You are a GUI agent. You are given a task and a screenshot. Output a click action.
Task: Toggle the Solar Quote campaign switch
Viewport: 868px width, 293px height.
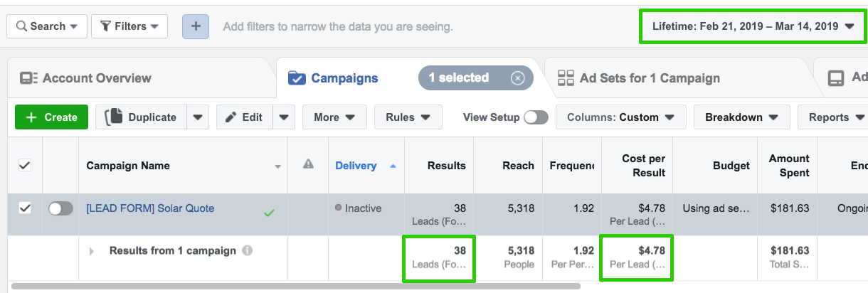click(60, 208)
